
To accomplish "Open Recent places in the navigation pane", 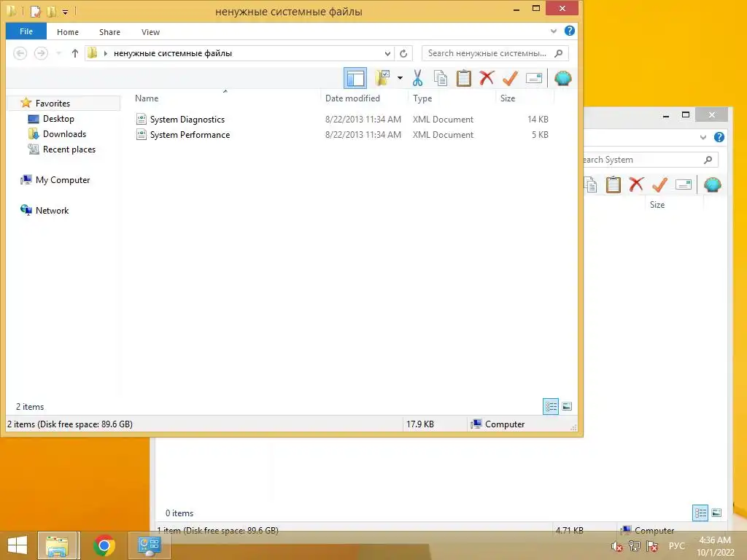I will tap(69, 149).
